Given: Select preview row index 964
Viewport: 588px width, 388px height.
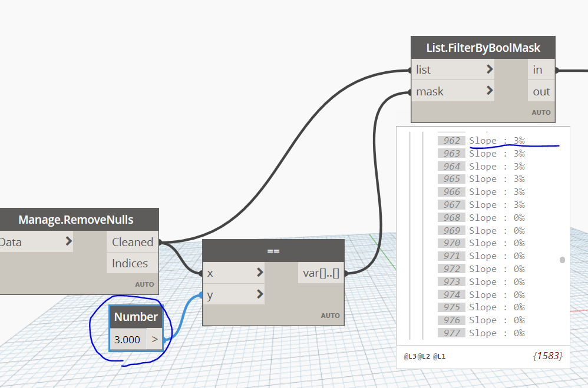Looking at the screenshot, I should [x=451, y=166].
